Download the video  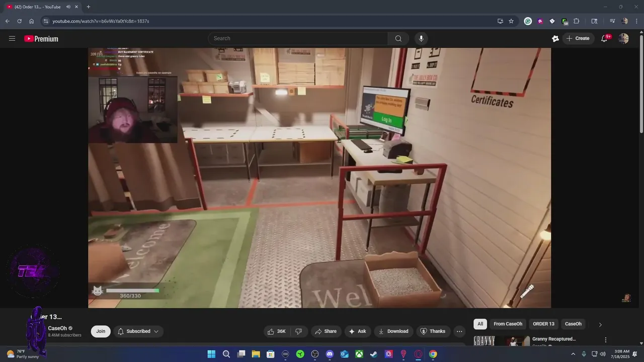(393, 331)
